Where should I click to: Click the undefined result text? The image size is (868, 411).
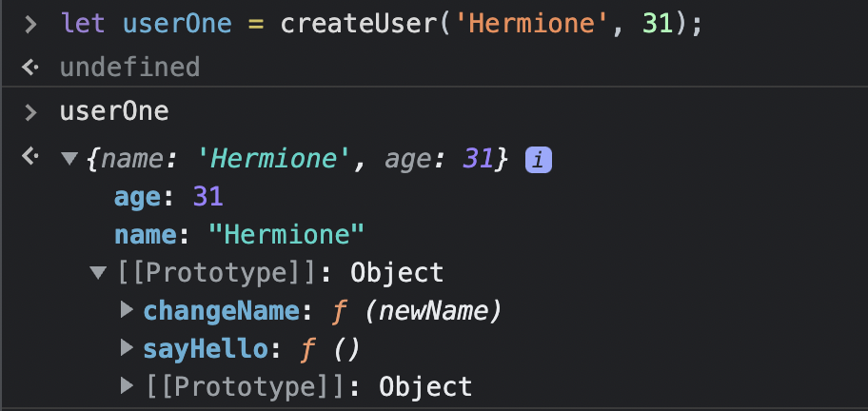tap(129, 68)
